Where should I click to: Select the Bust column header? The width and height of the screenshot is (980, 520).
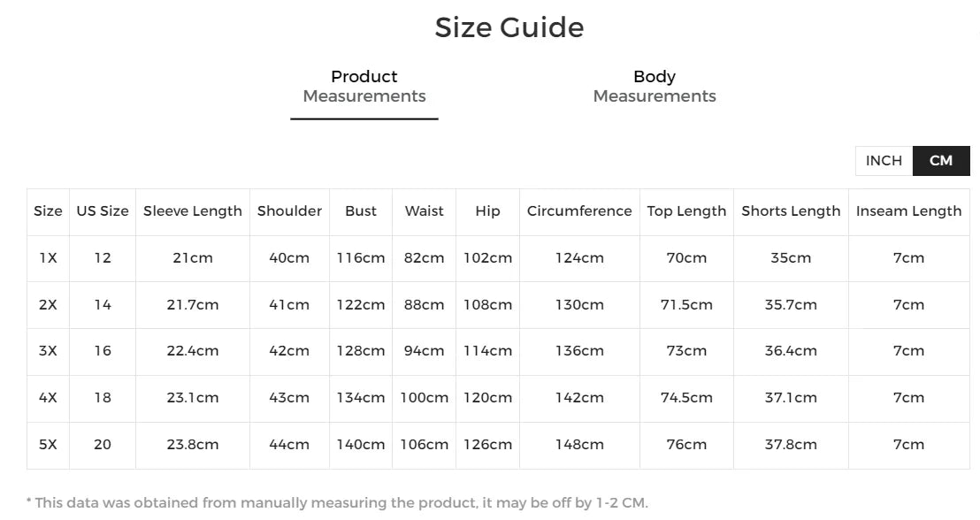(361, 211)
